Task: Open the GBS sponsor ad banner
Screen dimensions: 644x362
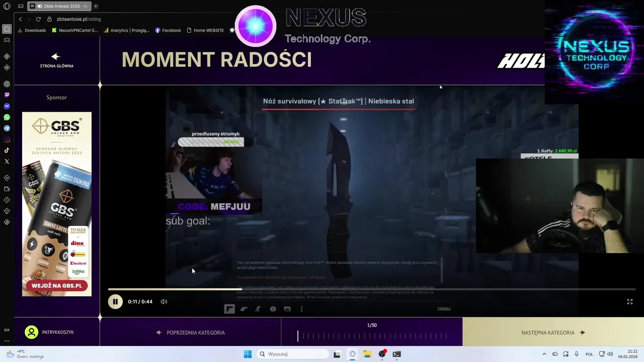Action: tap(57, 204)
